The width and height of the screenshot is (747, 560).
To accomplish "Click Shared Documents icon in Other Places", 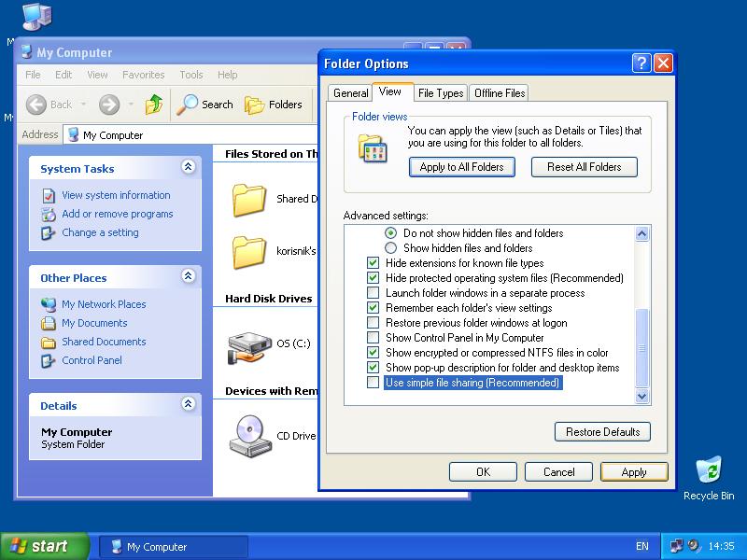I will [x=49, y=342].
